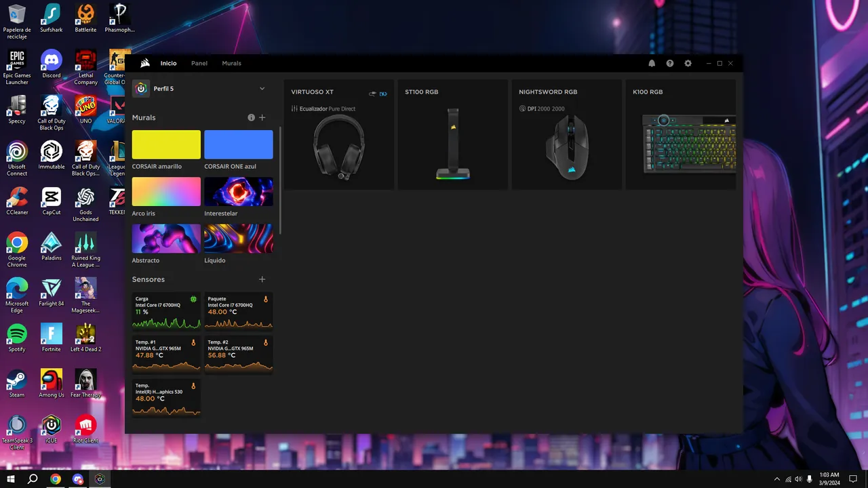Open the K100 RGB device card
This screenshot has width=868, height=488.
681,135
